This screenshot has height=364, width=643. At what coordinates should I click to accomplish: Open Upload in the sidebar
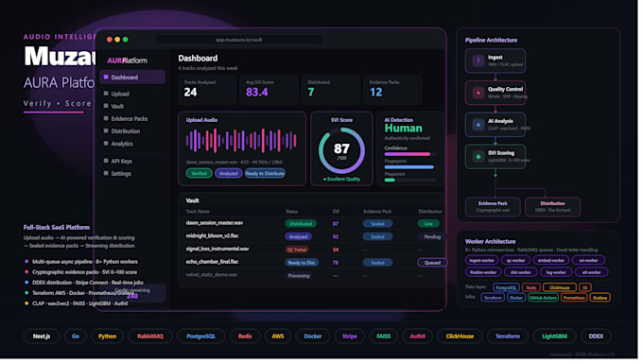coord(120,94)
